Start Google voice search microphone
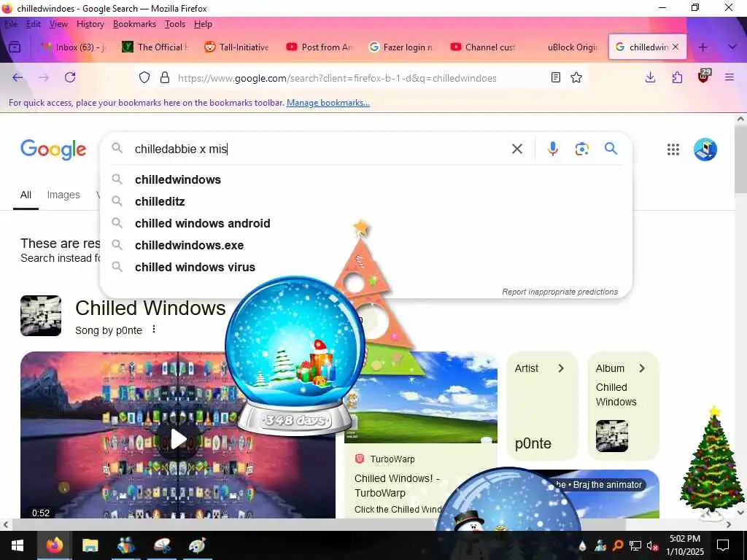Viewport: 747px width, 560px height. click(x=553, y=149)
